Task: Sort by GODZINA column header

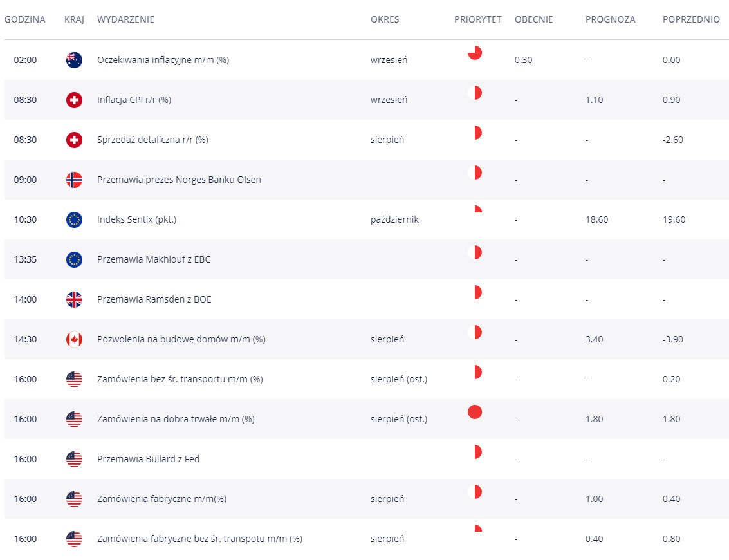Action: point(25,19)
